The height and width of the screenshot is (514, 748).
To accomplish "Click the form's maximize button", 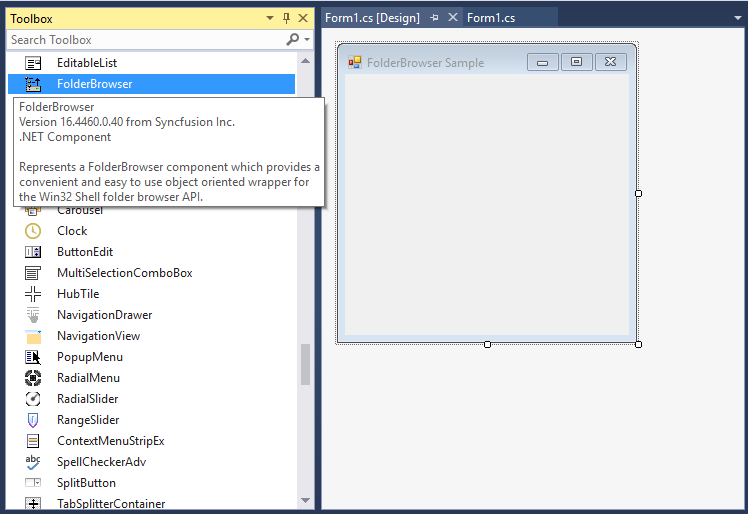I will tap(576, 62).
